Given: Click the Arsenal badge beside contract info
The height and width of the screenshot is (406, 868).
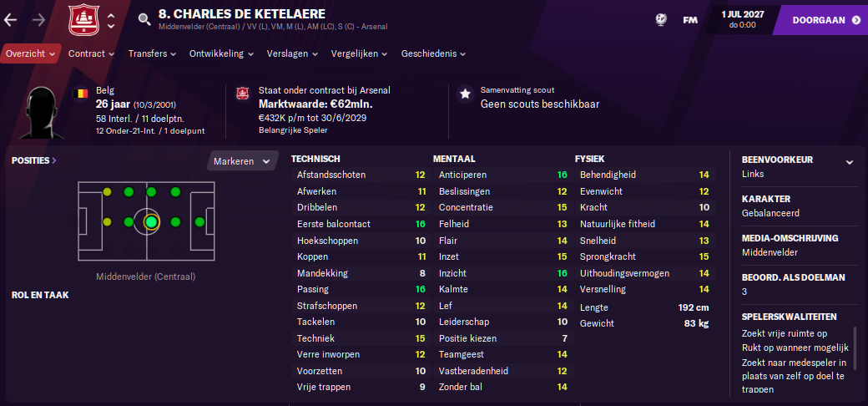Looking at the screenshot, I should coord(243,94).
